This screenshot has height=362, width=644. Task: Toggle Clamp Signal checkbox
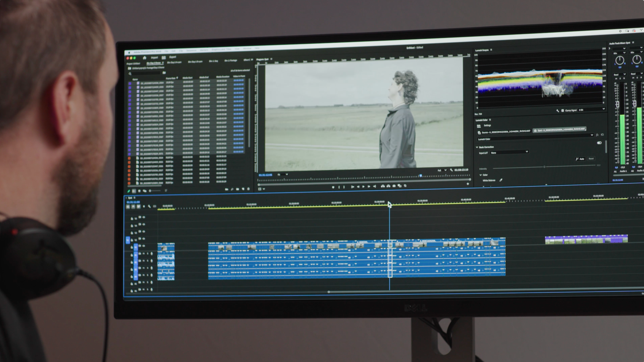pyautogui.click(x=563, y=110)
